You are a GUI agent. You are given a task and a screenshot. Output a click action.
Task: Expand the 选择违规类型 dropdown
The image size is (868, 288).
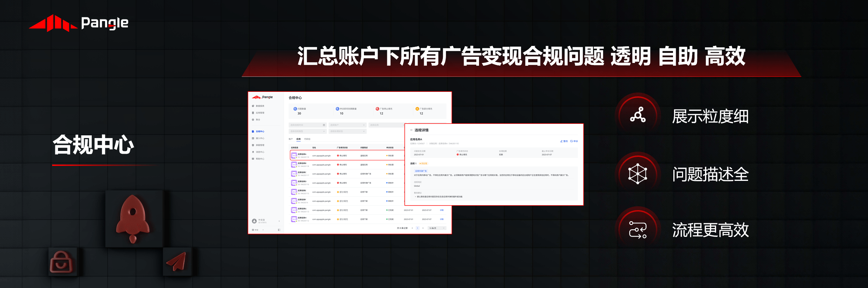click(307, 131)
